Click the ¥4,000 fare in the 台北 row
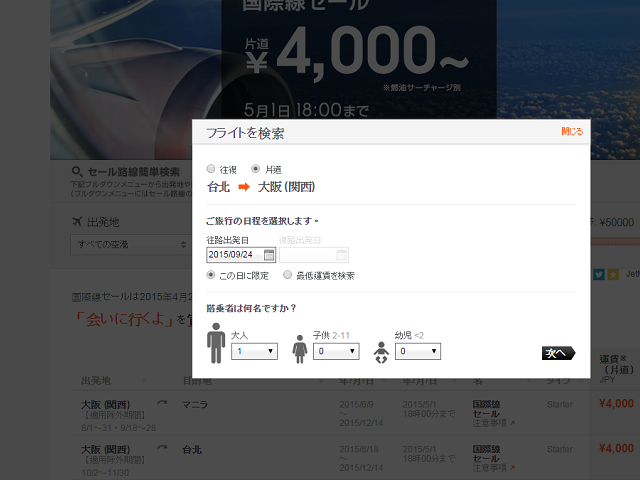Screen dimensions: 640x480 tap(616, 448)
